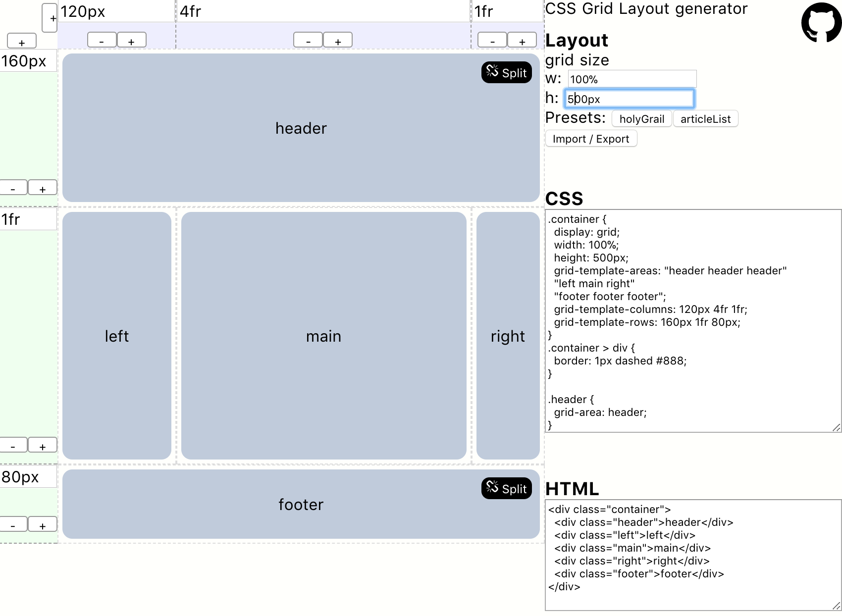Click minus button under 1fr row

[x=13, y=446]
